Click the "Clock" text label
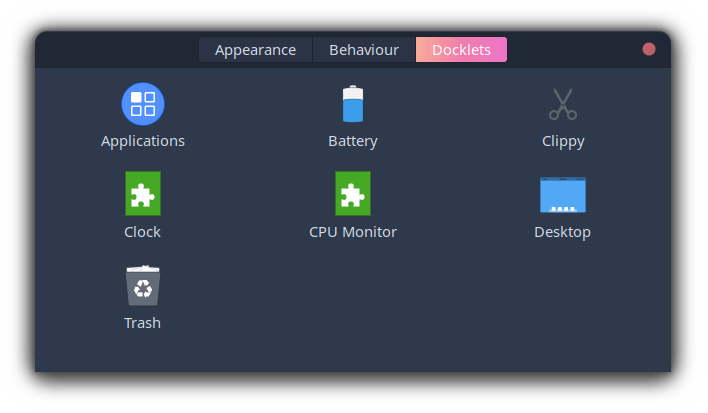The image size is (708, 413). tap(142, 232)
